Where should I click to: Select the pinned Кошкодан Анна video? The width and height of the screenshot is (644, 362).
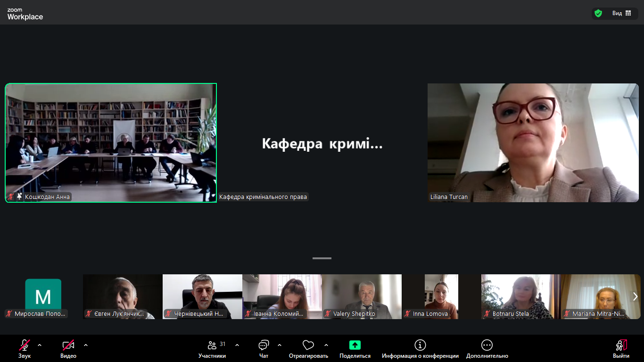(x=111, y=143)
